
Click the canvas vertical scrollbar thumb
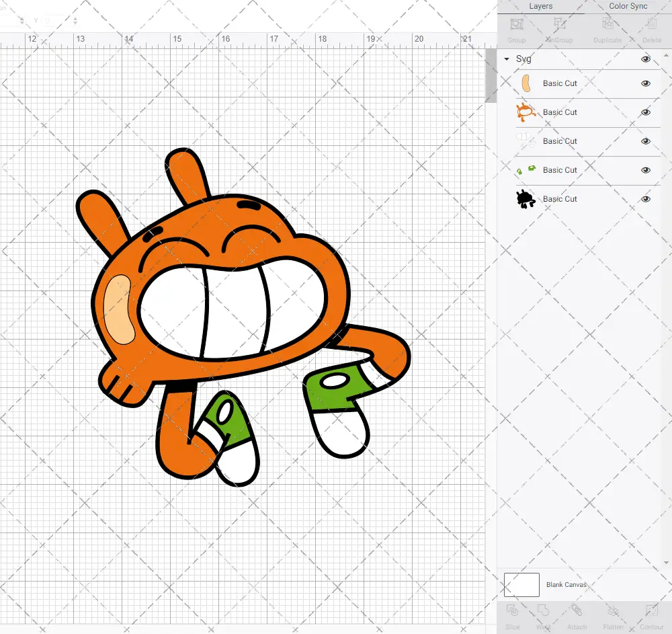pyautogui.click(x=491, y=75)
